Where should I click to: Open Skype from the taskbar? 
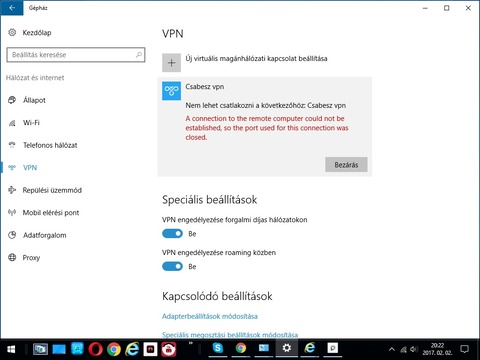(218, 348)
